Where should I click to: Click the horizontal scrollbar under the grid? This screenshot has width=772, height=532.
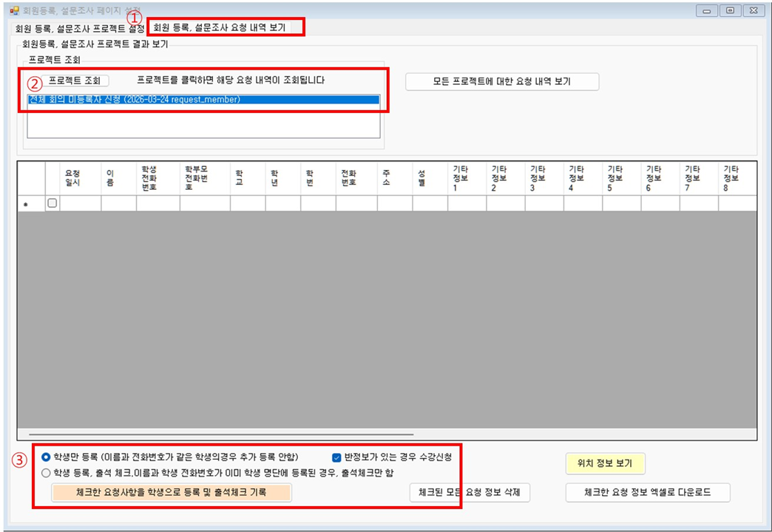[x=220, y=434]
